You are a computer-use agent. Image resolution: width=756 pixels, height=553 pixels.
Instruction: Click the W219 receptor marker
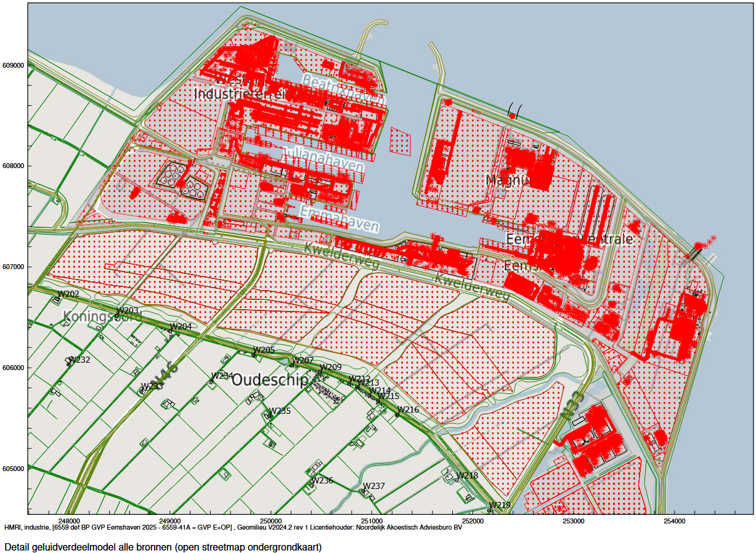[x=490, y=509]
